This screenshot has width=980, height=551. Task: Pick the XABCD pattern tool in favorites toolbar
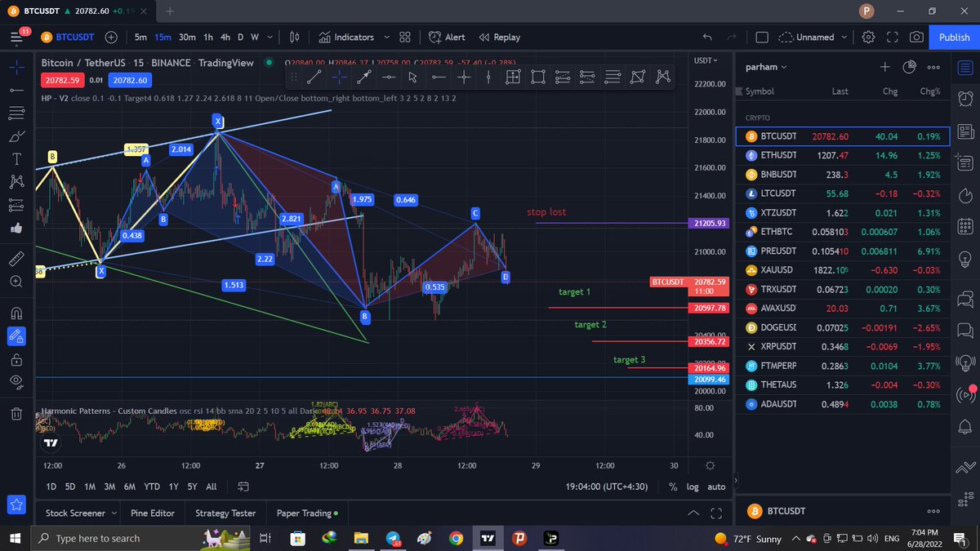pos(662,77)
